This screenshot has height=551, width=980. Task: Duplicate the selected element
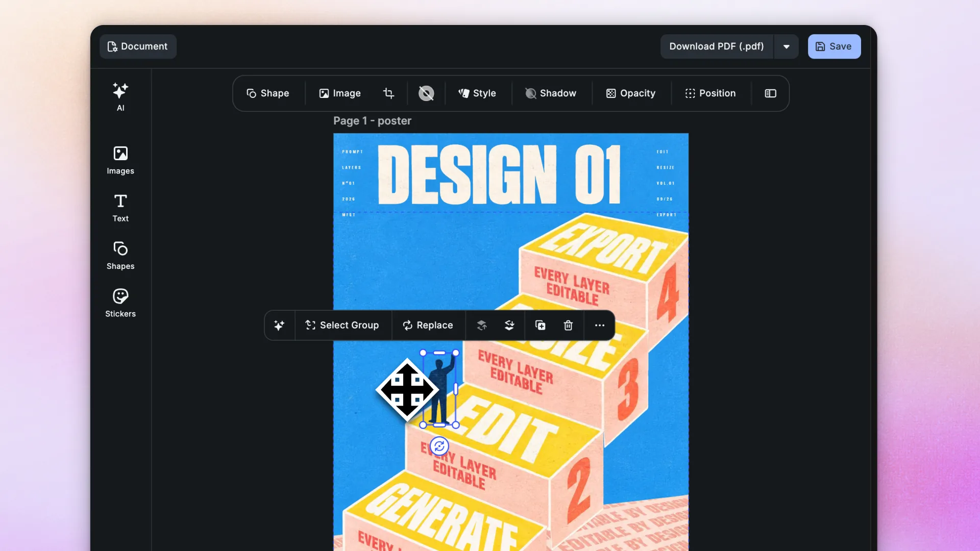tap(540, 325)
